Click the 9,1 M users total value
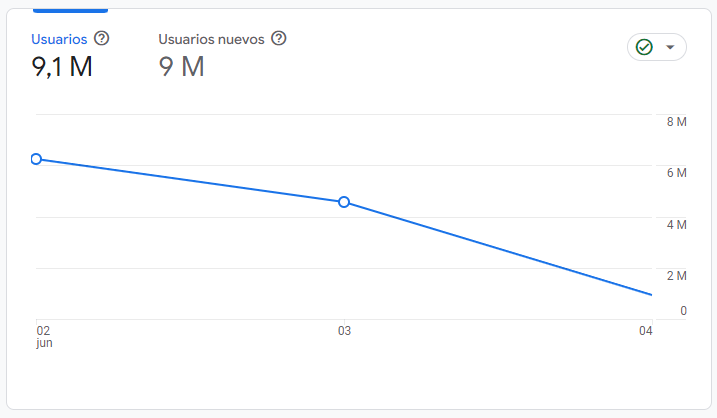717x418 pixels. (62, 68)
